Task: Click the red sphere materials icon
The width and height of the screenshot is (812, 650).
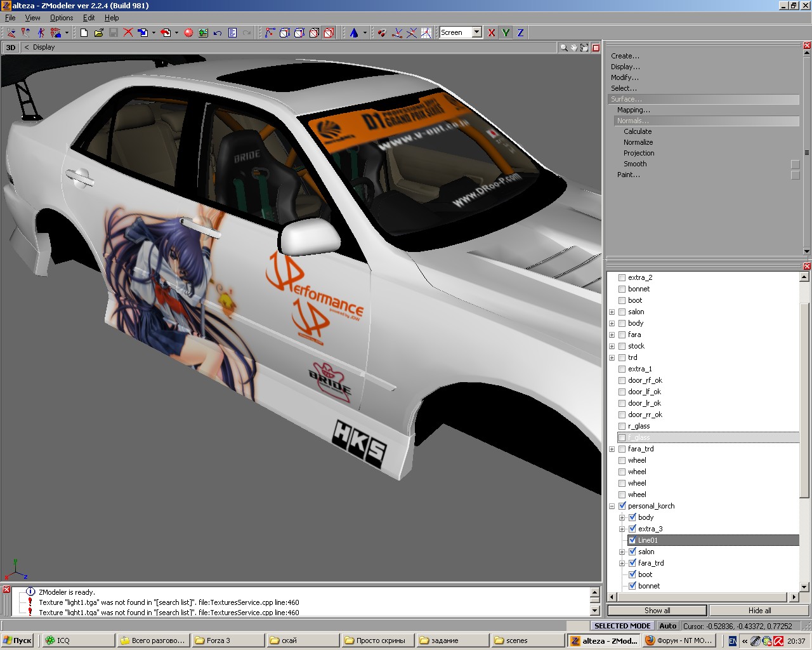Action: pos(188,32)
